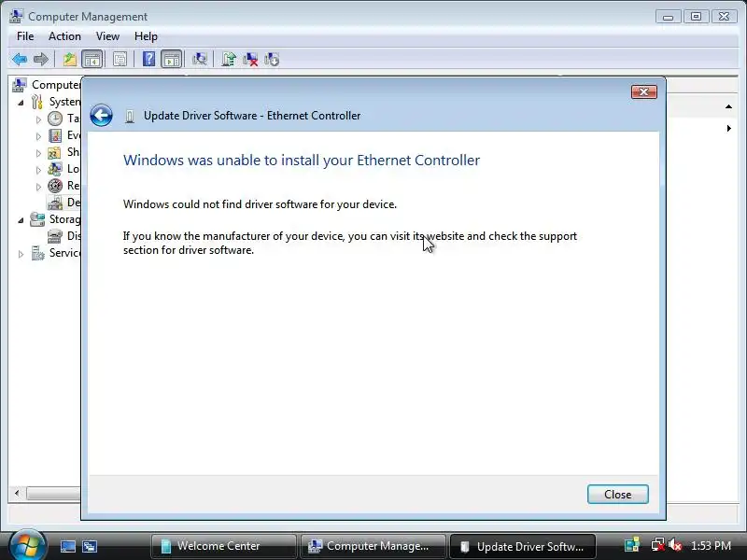This screenshot has height=560, width=747.
Task: Open the View menu
Action: click(x=107, y=36)
